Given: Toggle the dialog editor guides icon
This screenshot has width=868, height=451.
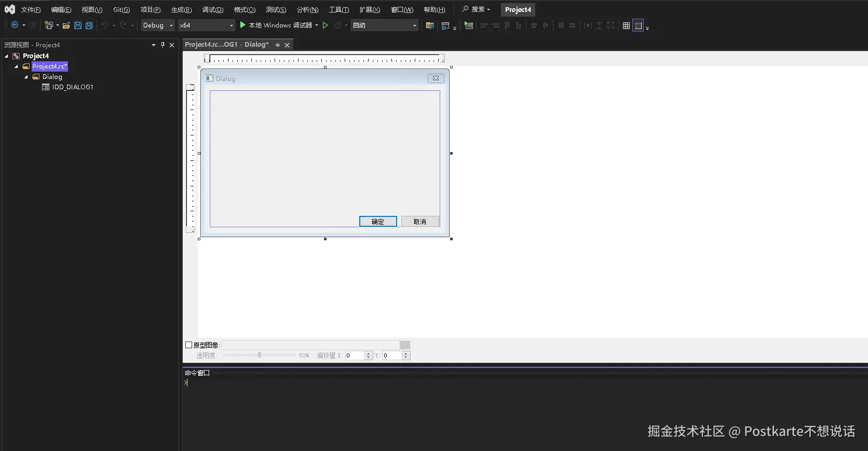Looking at the screenshot, I should click(x=638, y=25).
